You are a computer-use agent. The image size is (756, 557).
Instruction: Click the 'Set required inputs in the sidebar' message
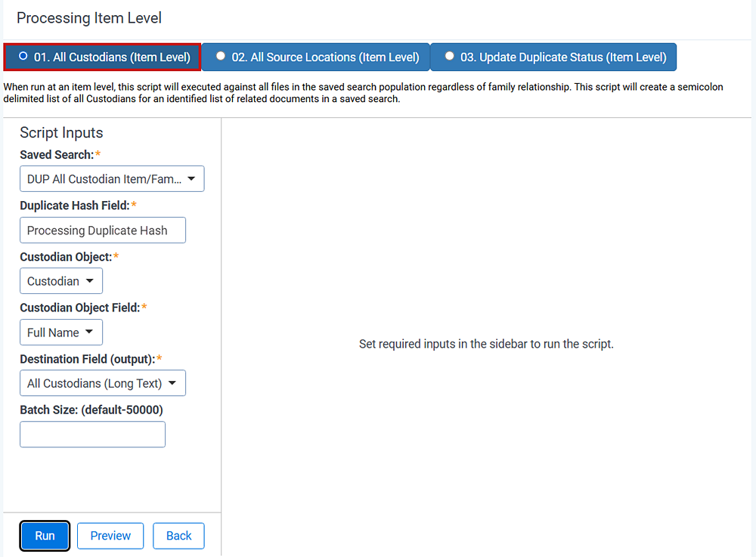pos(486,344)
